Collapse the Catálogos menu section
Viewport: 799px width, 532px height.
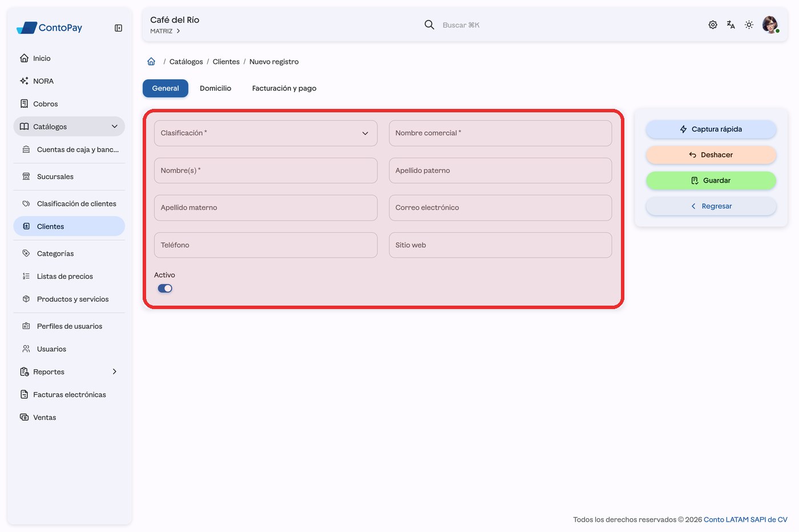point(69,127)
